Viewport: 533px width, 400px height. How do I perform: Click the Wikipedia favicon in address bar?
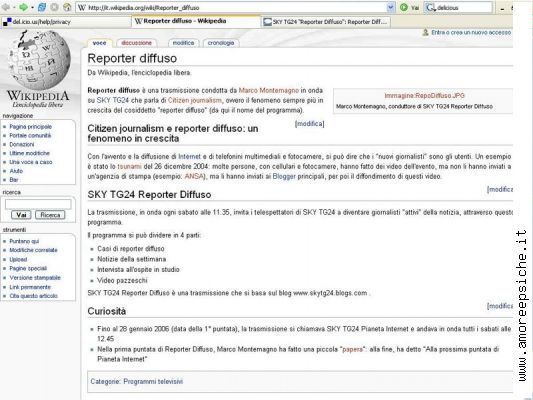tap(82, 7)
